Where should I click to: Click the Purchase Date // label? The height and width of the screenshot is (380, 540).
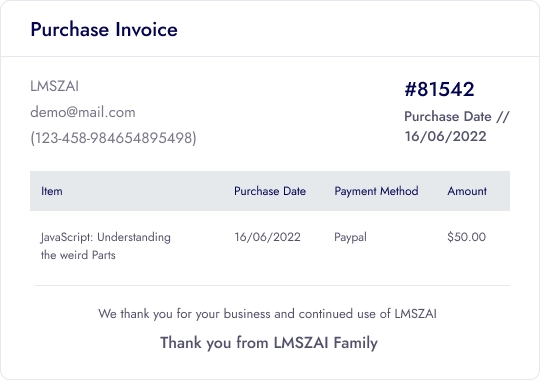coord(457,116)
